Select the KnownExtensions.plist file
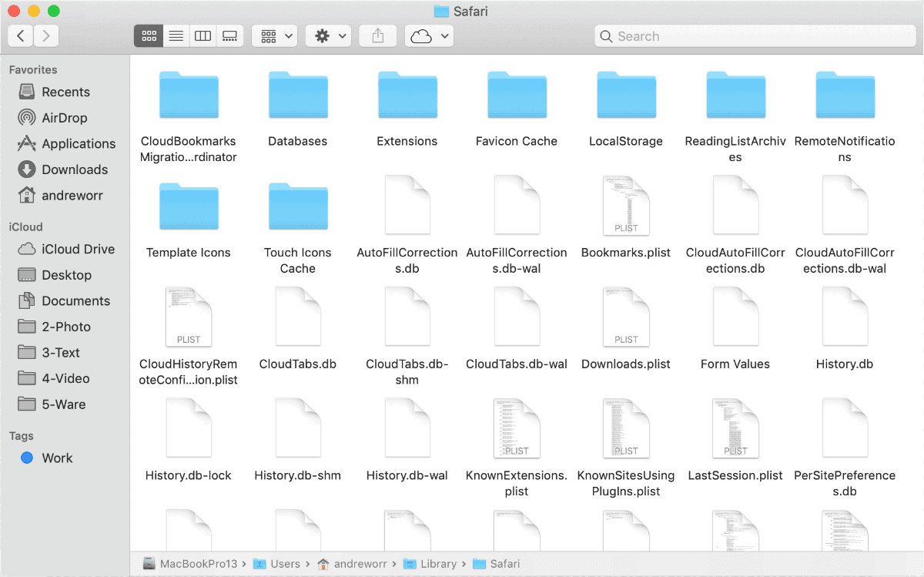924x577 pixels. (x=517, y=428)
